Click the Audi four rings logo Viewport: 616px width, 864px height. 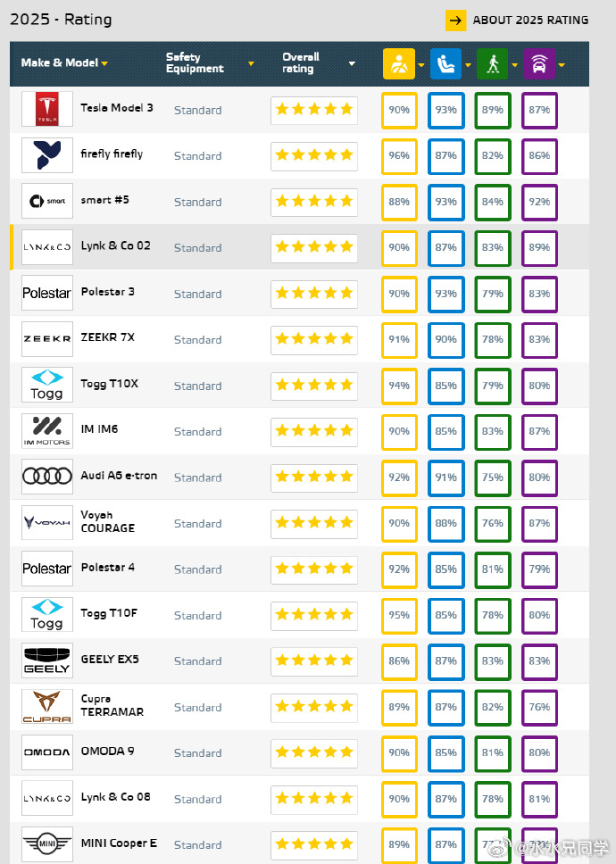point(47,476)
